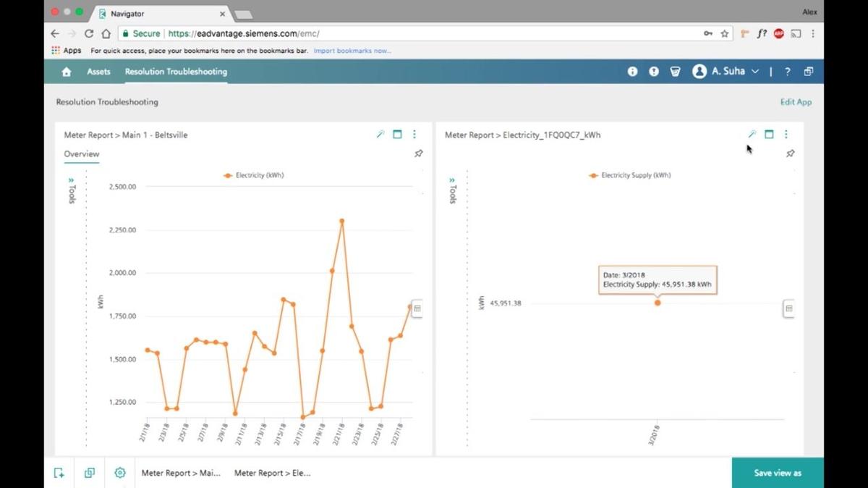Click the duplicate view icon in bottom bar

tap(90, 473)
